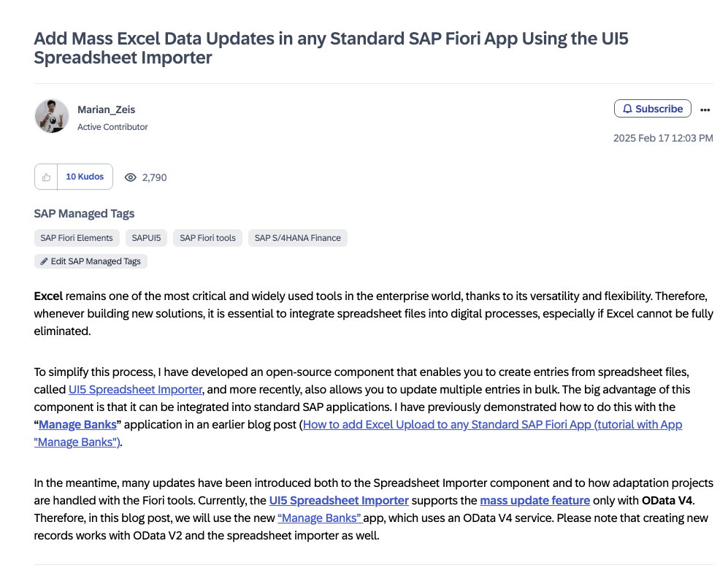Image resolution: width=728 pixels, height=576 pixels.
Task: Click the views eye icon
Action: [x=131, y=177]
